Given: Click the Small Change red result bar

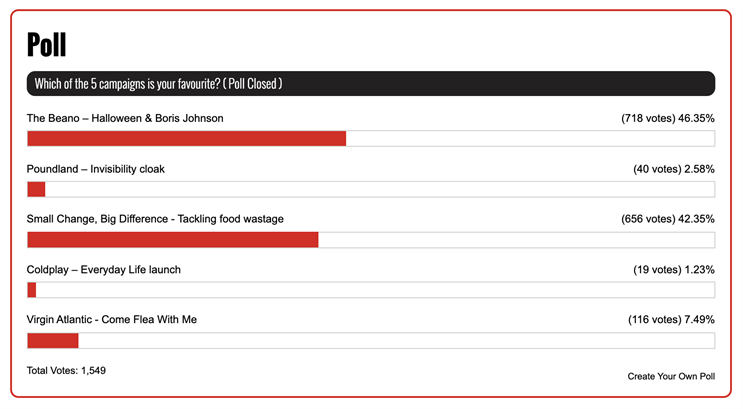Looking at the screenshot, I should click(173, 240).
